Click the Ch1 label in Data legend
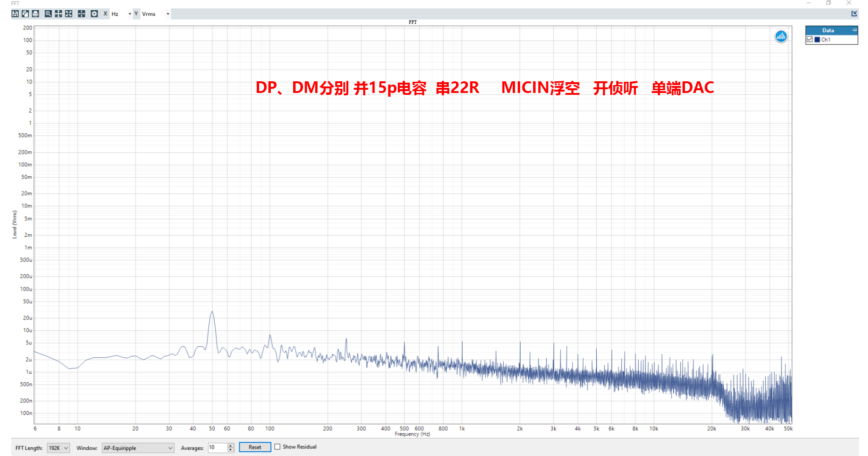This screenshot has width=868, height=456. [x=826, y=40]
